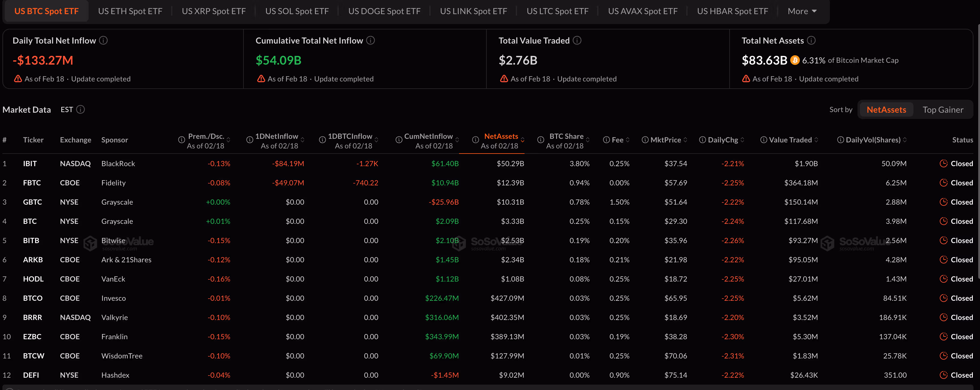Open the US SOL Spot ETF tab
Image resolution: width=980 pixels, height=390 pixels.
(x=297, y=11)
